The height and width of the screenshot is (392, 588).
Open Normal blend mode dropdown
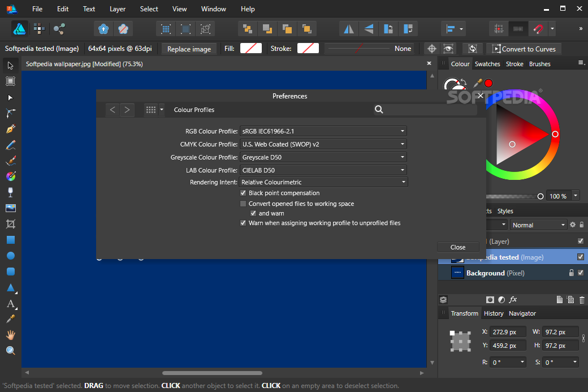pos(538,225)
